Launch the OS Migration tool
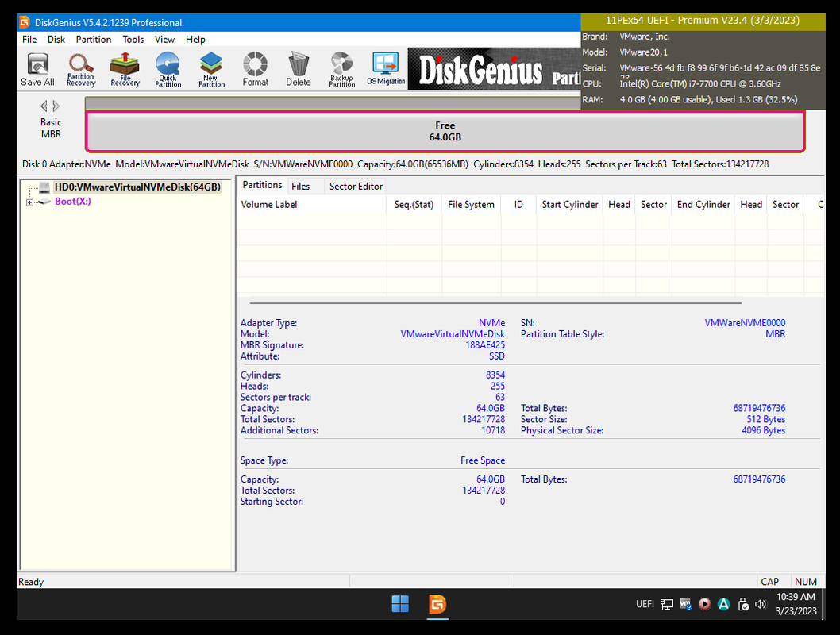The width and height of the screenshot is (840, 635). click(x=386, y=70)
